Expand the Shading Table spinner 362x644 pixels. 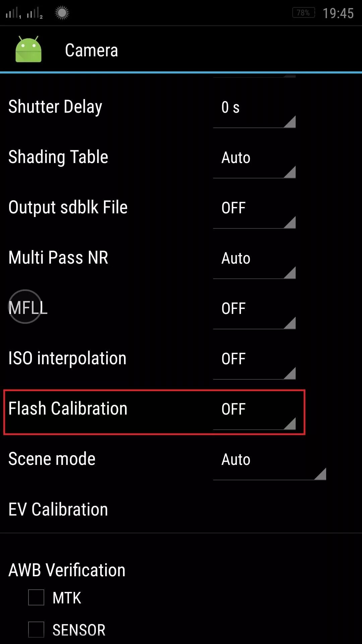[254, 158]
